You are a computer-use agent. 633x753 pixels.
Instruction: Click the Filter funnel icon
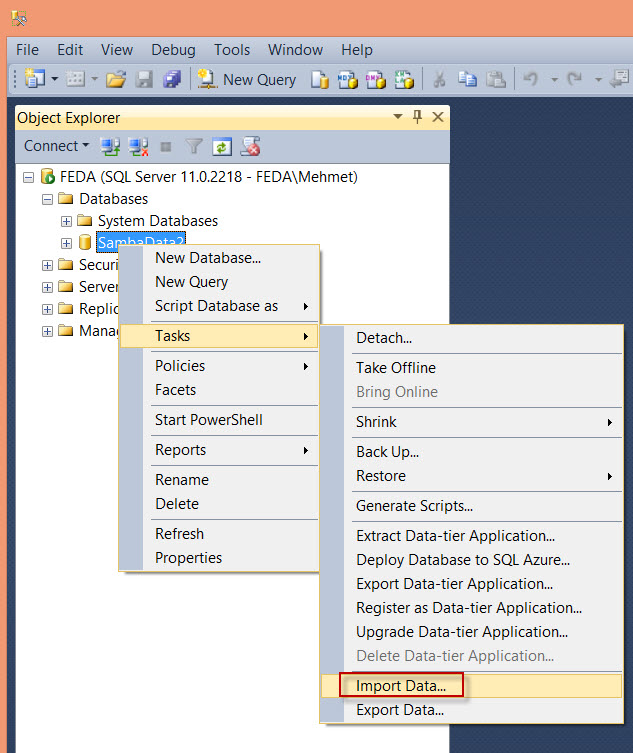[194, 146]
